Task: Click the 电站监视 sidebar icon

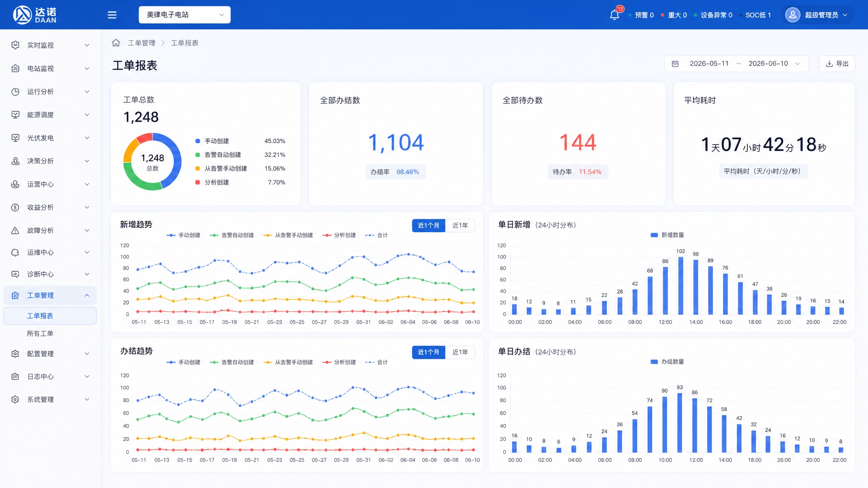Action: click(15, 68)
